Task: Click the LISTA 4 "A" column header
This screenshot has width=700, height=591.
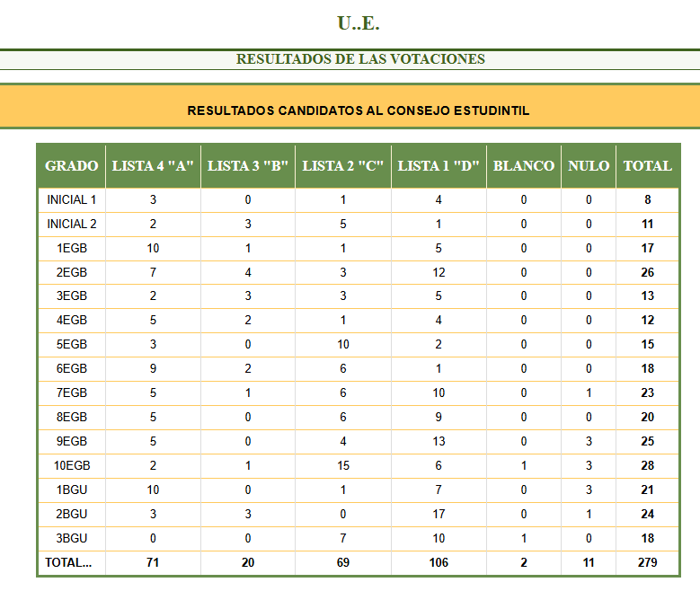Action: point(153,166)
